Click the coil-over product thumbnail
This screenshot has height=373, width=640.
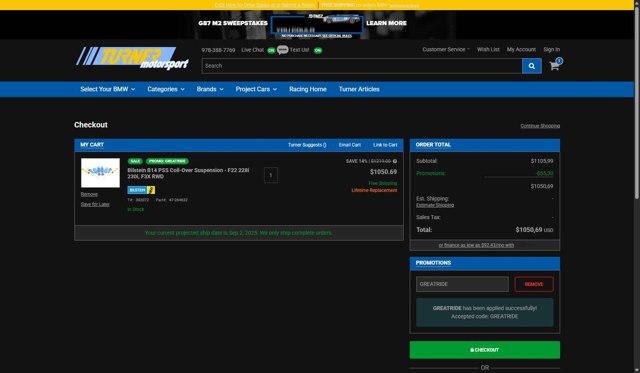[100, 173]
